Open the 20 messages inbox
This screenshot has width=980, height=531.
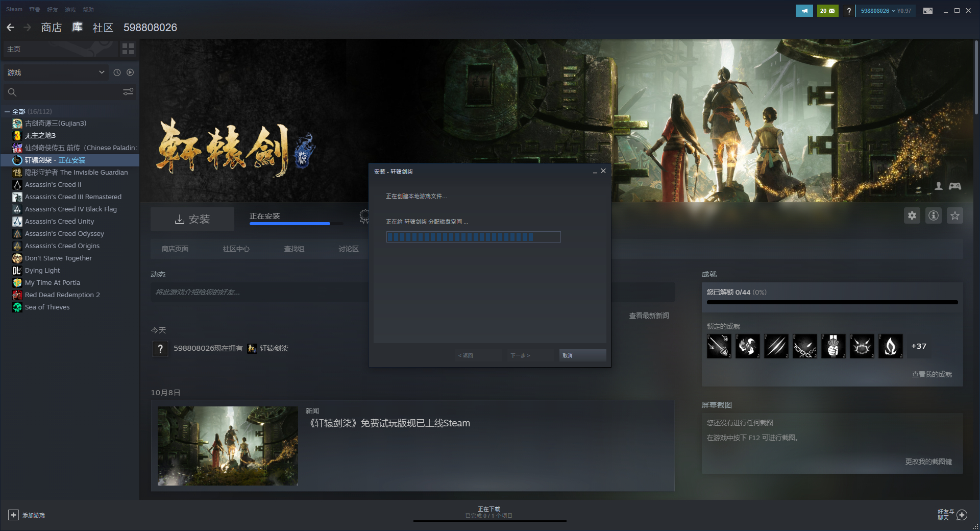click(827, 11)
